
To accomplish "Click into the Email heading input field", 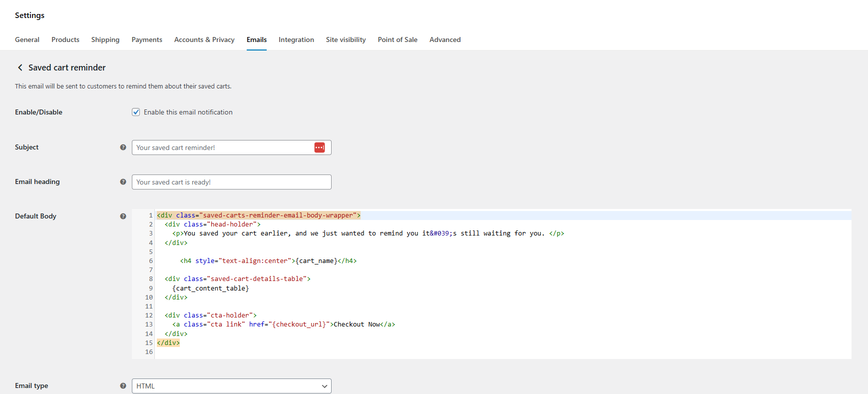I will coord(231,182).
